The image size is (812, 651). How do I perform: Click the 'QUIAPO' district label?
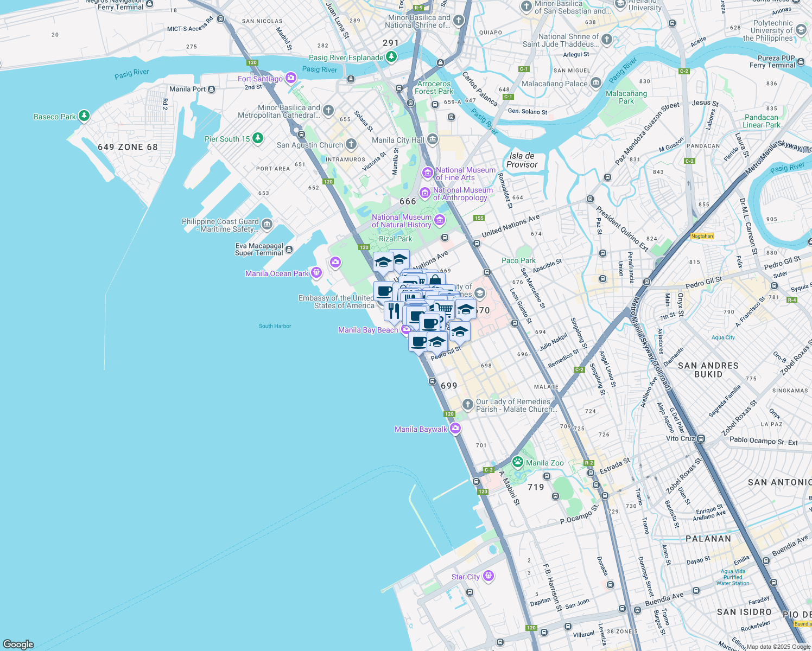491,33
